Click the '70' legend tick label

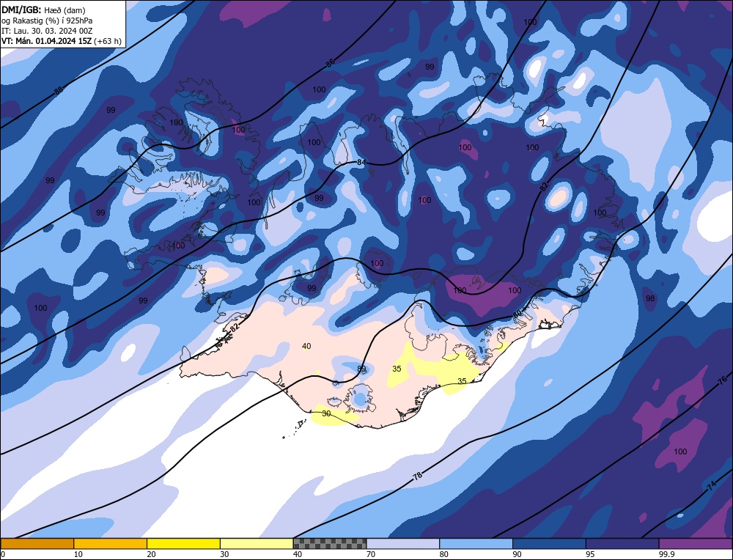[x=371, y=554]
